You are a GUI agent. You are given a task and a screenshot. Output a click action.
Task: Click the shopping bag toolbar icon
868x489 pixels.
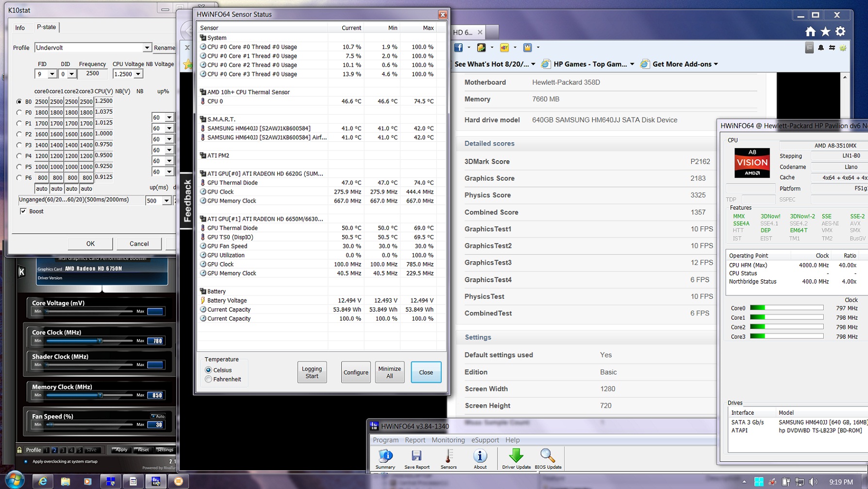528,48
